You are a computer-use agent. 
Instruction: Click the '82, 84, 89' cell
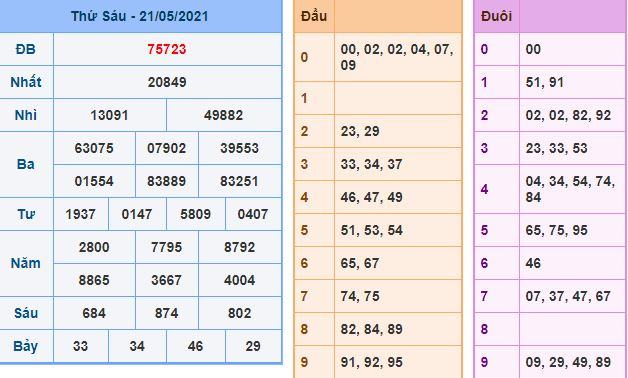tap(398, 329)
